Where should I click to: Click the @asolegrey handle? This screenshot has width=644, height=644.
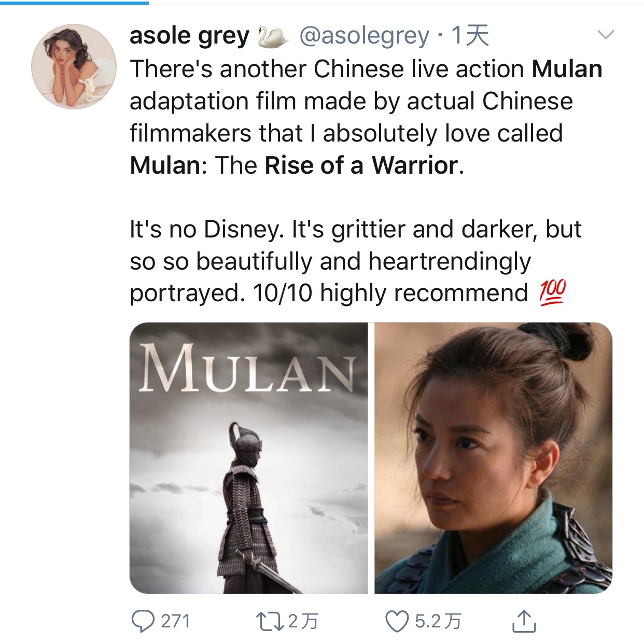pos(365,36)
